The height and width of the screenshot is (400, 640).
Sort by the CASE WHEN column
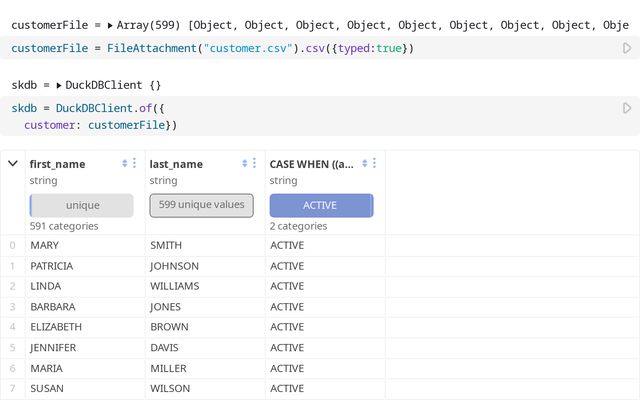(365, 163)
